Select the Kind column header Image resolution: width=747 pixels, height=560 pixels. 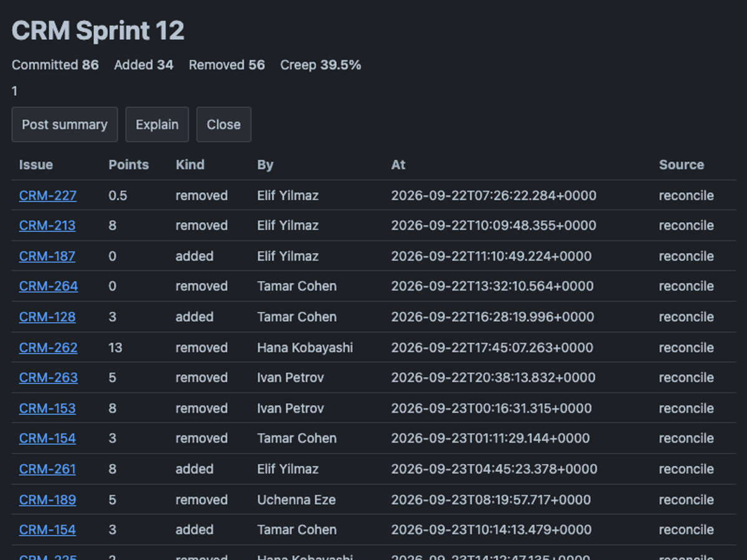[190, 165]
